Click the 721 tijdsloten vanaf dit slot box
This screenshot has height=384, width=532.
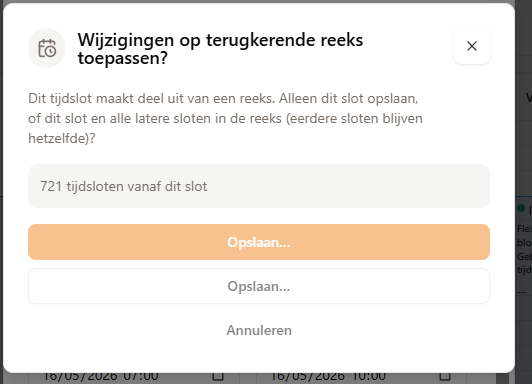tap(259, 186)
